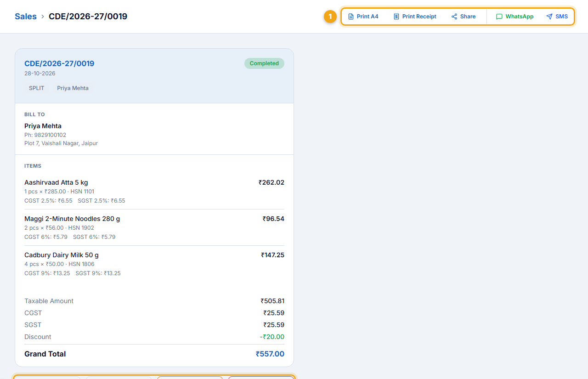Click the Share nodes icon
The width and height of the screenshot is (588, 379).
coord(454,17)
